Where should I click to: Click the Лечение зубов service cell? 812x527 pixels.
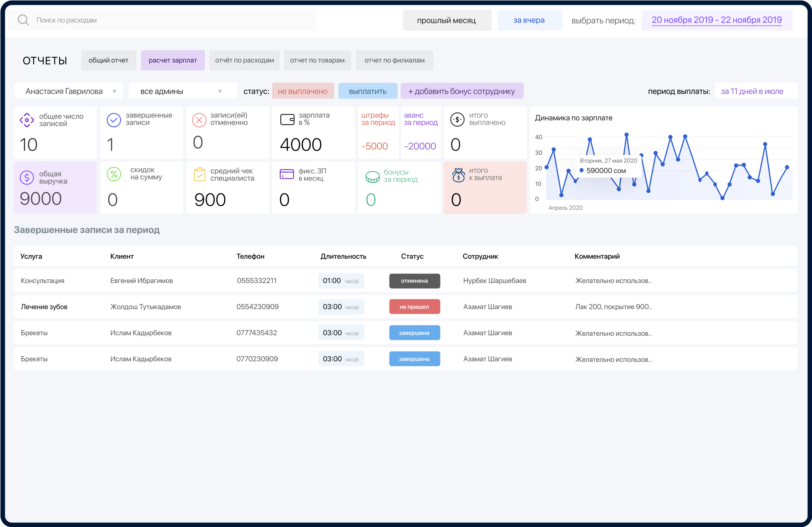click(44, 307)
